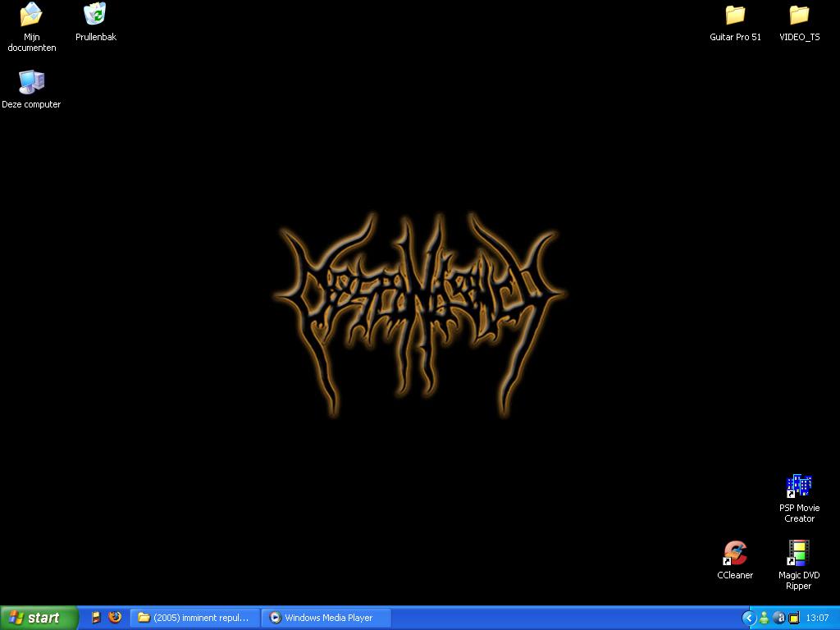Click the Winamp quick launch icon

pos(96,618)
